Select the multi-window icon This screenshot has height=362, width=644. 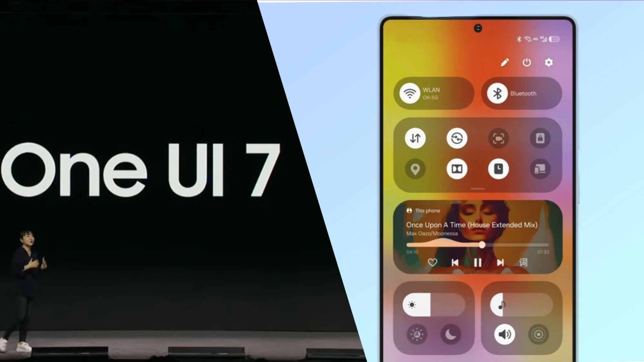click(540, 169)
